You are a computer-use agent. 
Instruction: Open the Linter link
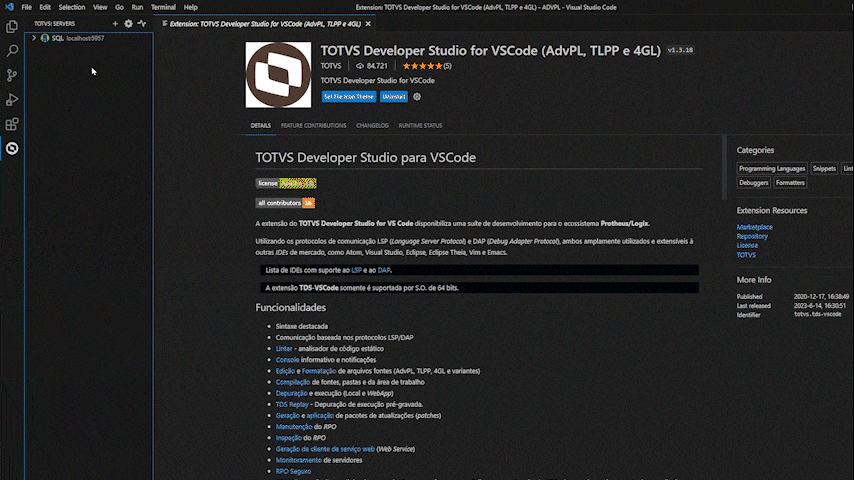pos(284,349)
